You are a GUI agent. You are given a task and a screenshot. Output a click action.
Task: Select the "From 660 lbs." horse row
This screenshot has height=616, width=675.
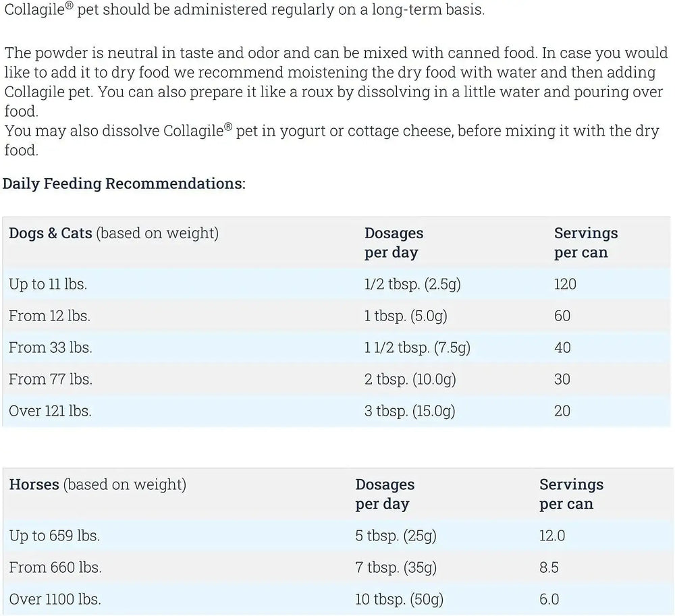click(55, 567)
